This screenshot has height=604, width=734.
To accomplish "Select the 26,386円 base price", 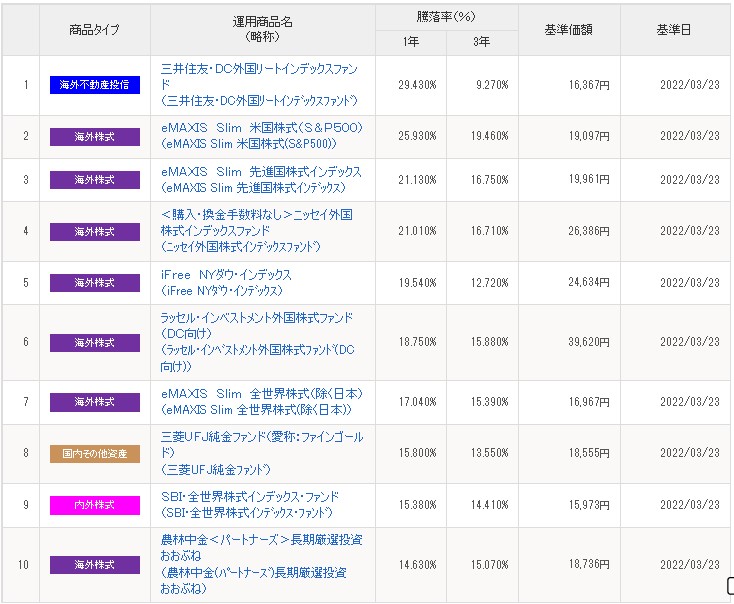I will coord(589,230).
